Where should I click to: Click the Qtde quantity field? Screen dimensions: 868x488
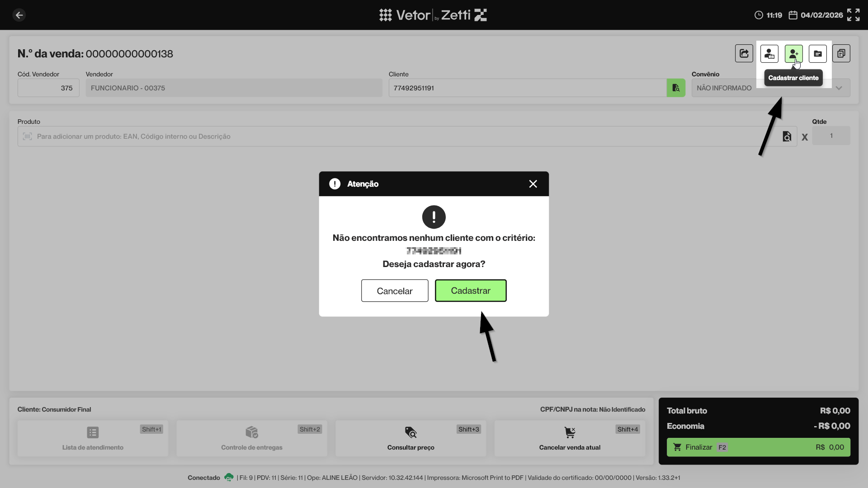tap(831, 136)
